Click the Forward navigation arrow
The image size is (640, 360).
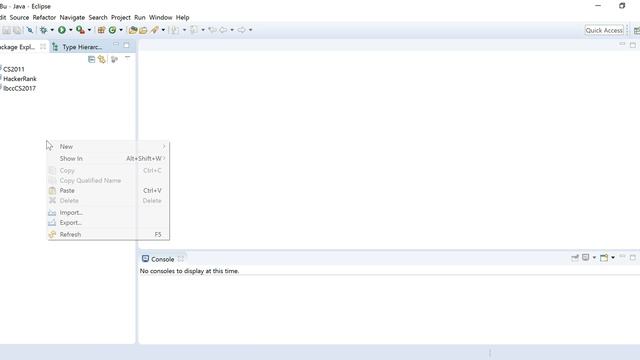(242, 30)
